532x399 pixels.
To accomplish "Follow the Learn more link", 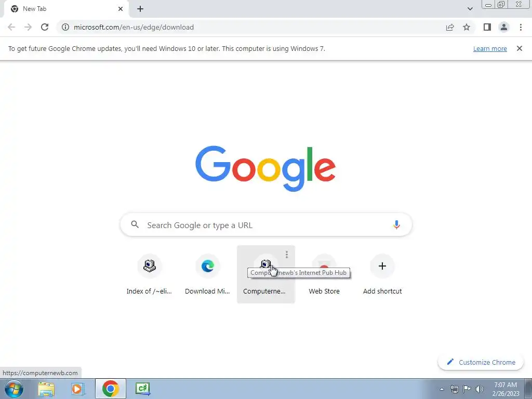I will point(490,48).
